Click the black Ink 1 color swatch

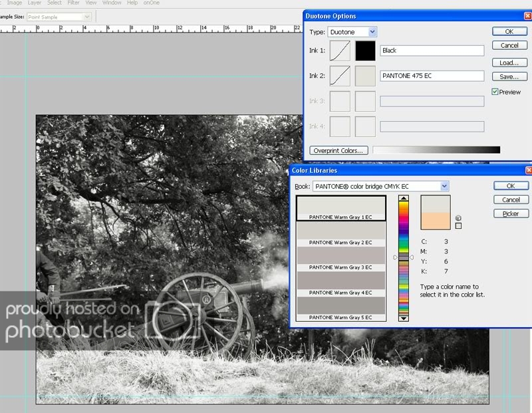[x=365, y=51]
